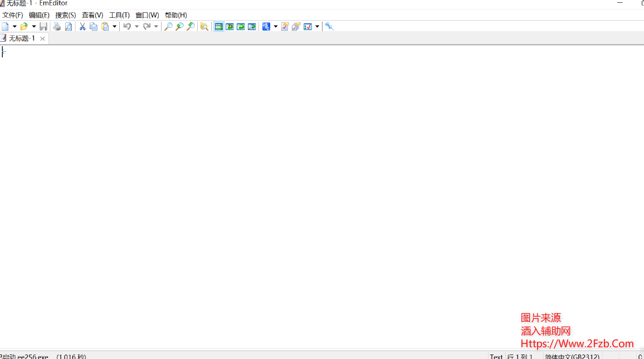Viewport: 644px width, 359px height.
Task: Click the Find magnifier icon
Action: (x=168, y=27)
